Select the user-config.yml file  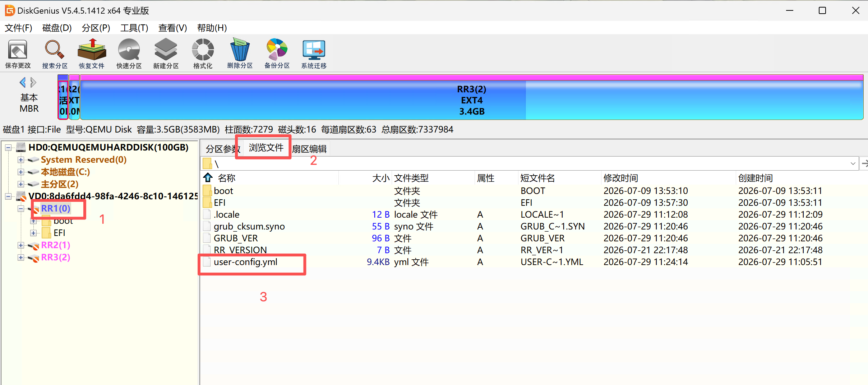click(x=245, y=262)
